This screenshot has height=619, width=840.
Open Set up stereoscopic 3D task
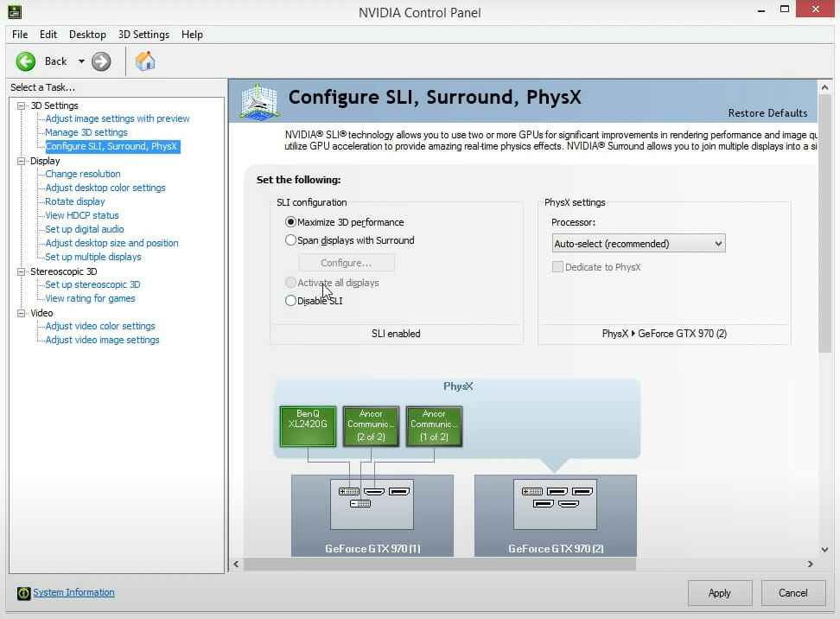(x=92, y=284)
